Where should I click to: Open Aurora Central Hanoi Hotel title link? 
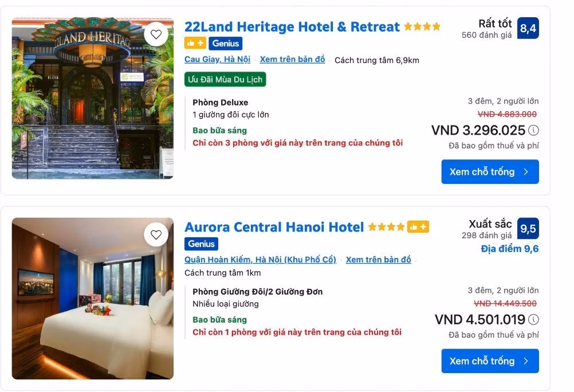[274, 228]
